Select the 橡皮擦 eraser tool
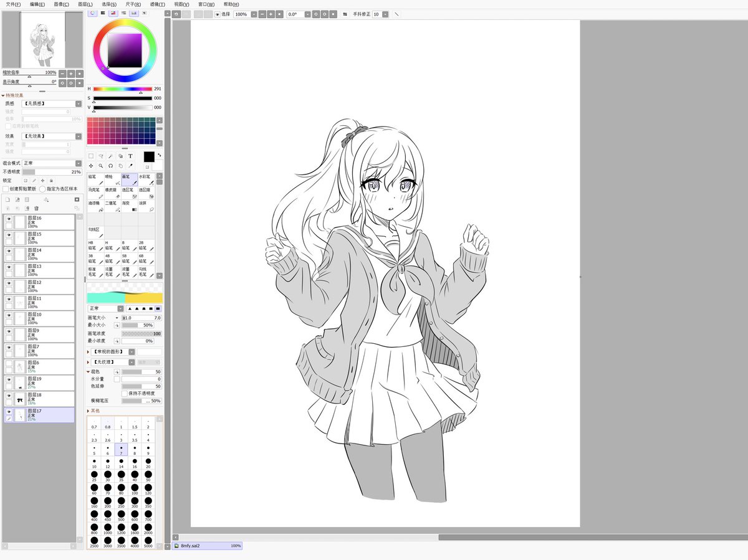The width and height of the screenshot is (748, 560). tap(112, 192)
